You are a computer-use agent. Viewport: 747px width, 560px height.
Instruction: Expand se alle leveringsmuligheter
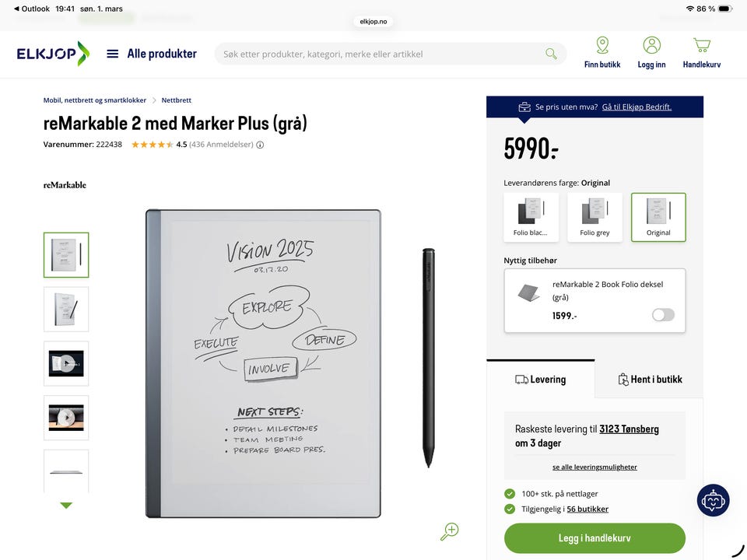pyautogui.click(x=594, y=467)
